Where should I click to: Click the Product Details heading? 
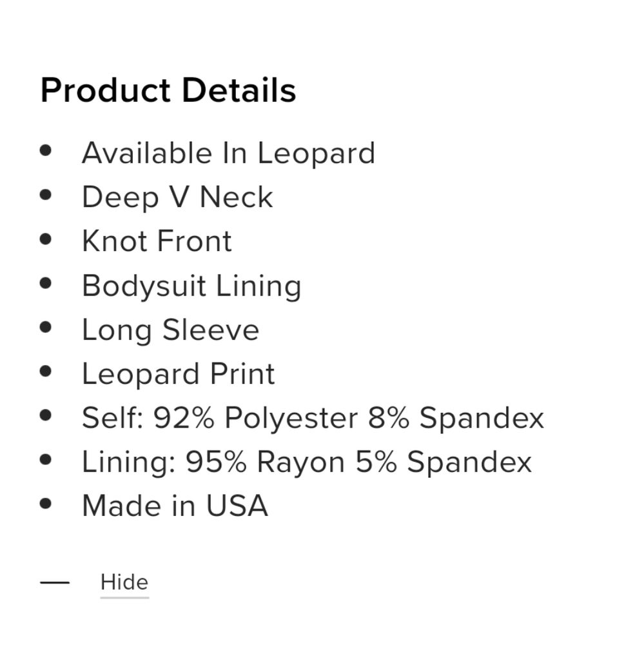pos(168,90)
